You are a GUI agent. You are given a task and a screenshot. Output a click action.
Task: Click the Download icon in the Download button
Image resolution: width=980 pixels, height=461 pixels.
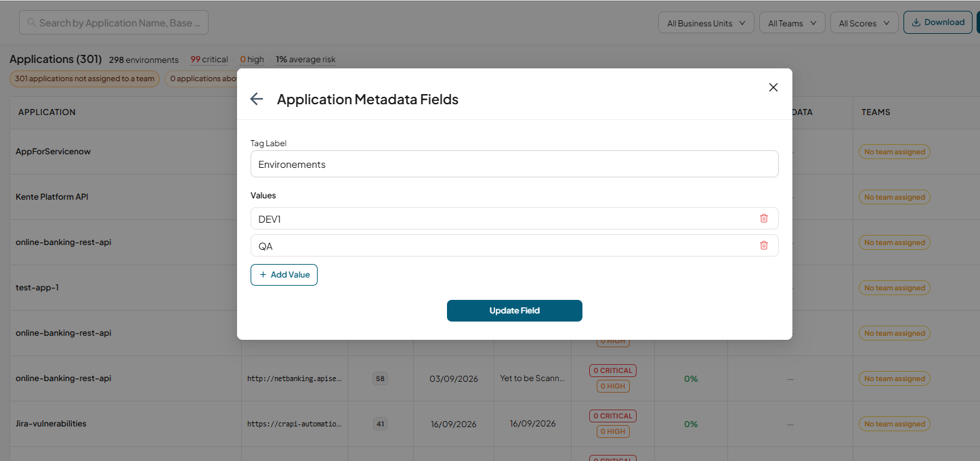click(916, 22)
